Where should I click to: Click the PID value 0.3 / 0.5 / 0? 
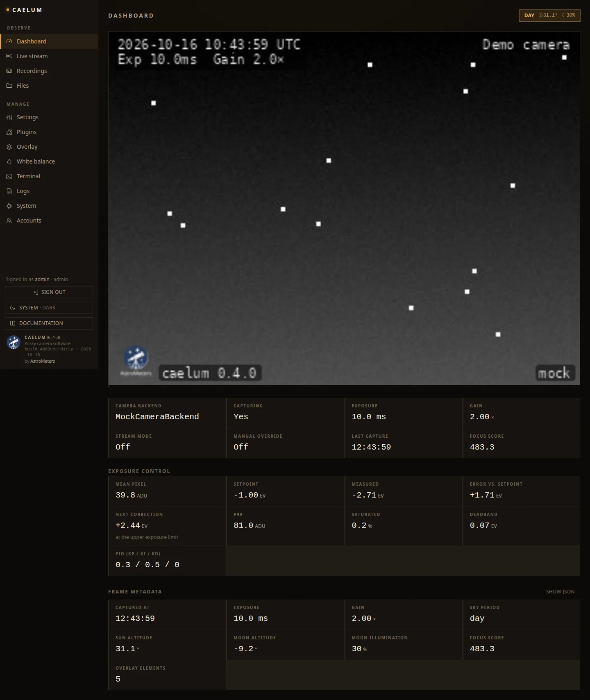click(147, 565)
